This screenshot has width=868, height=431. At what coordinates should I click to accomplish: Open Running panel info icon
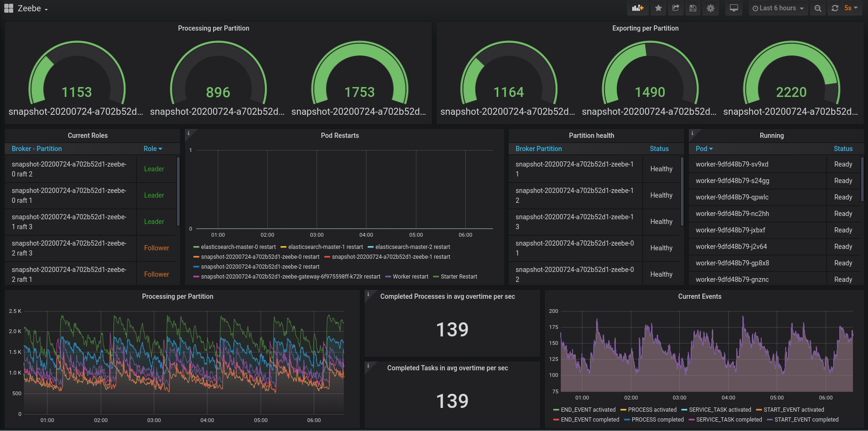692,133
